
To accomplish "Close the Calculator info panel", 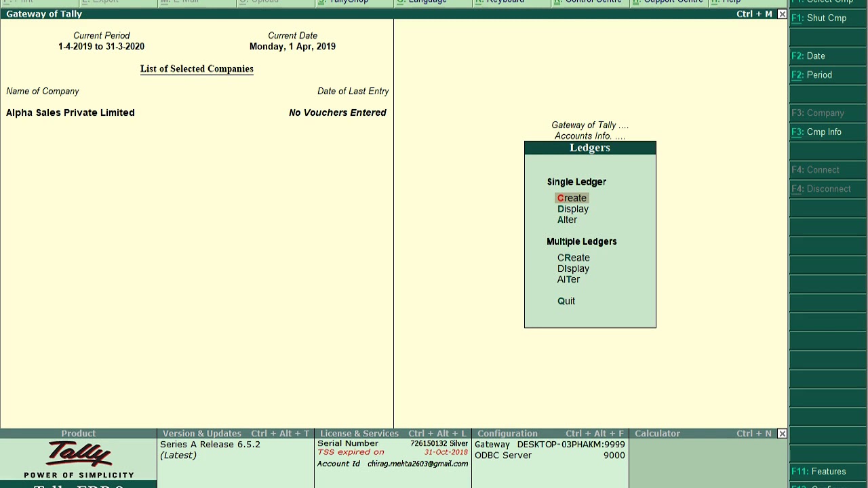I will [x=782, y=434].
